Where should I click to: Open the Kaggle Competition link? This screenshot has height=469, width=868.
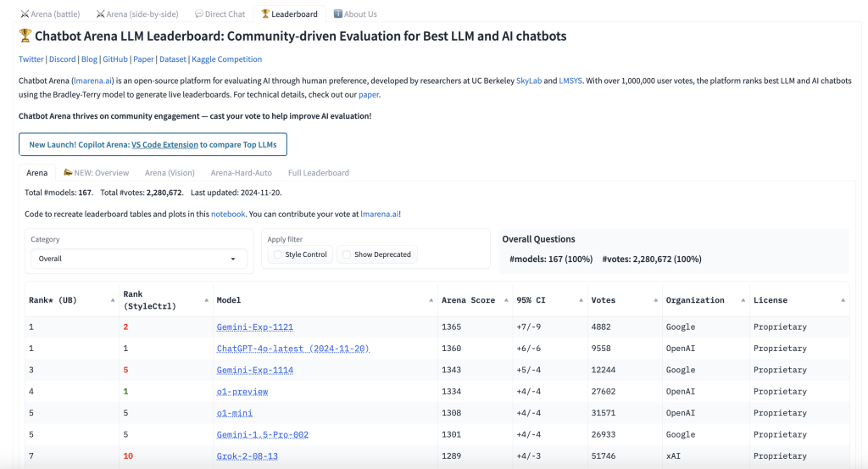(226, 59)
